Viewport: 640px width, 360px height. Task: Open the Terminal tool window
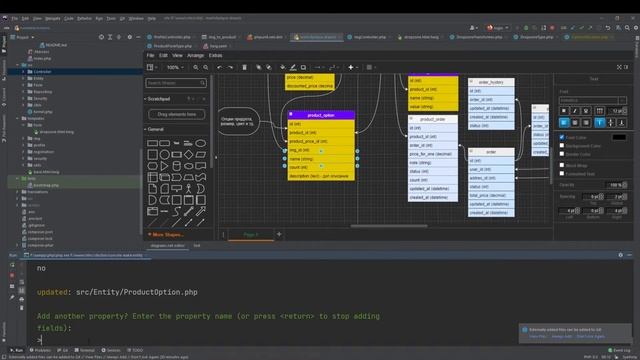coord(85,350)
